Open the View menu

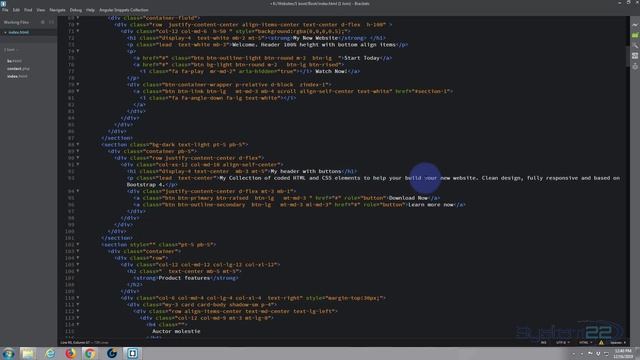click(x=41, y=10)
